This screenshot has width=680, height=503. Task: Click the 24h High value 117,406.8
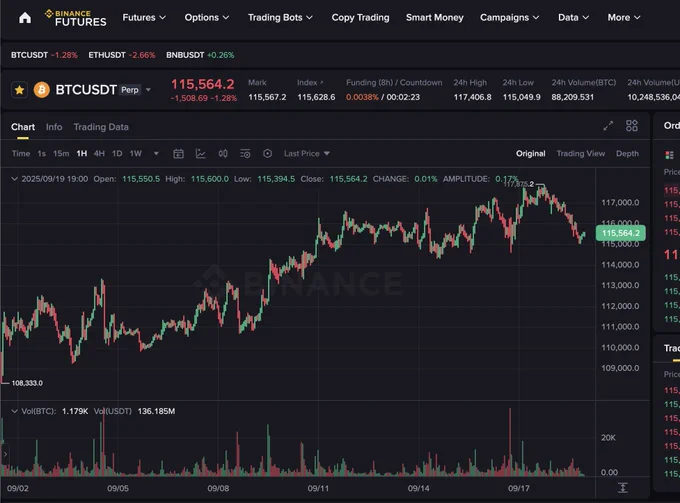[473, 97]
